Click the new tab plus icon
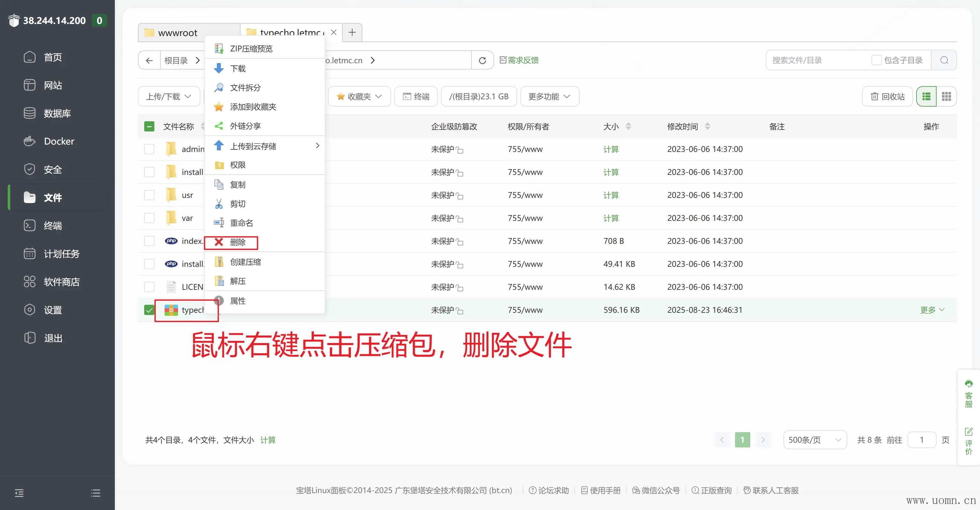The image size is (980, 510). (352, 32)
